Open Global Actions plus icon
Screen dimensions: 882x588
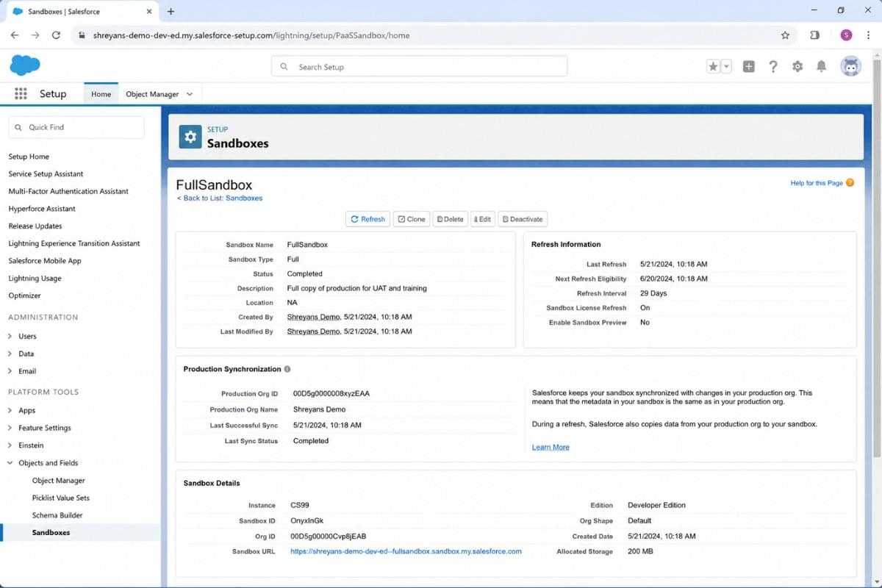pos(749,67)
